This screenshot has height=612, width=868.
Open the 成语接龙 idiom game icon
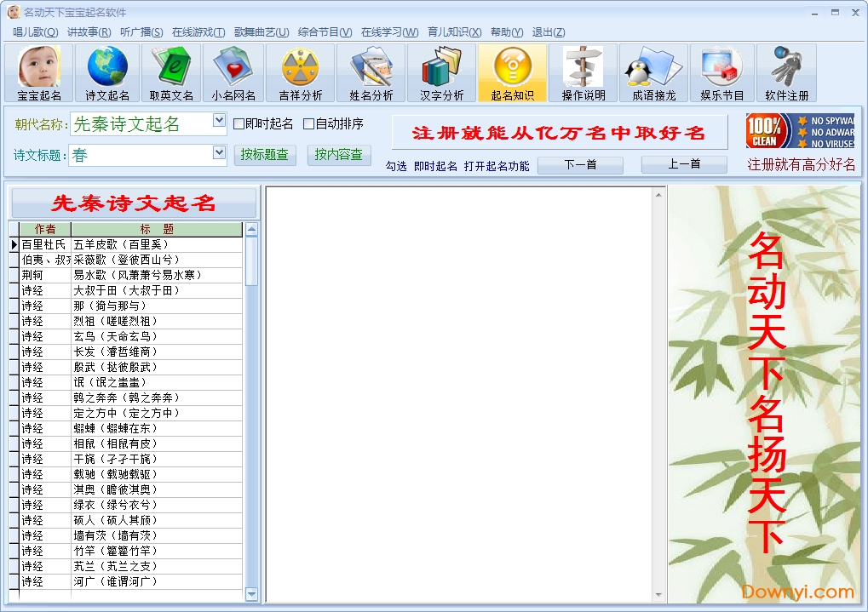tap(653, 72)
